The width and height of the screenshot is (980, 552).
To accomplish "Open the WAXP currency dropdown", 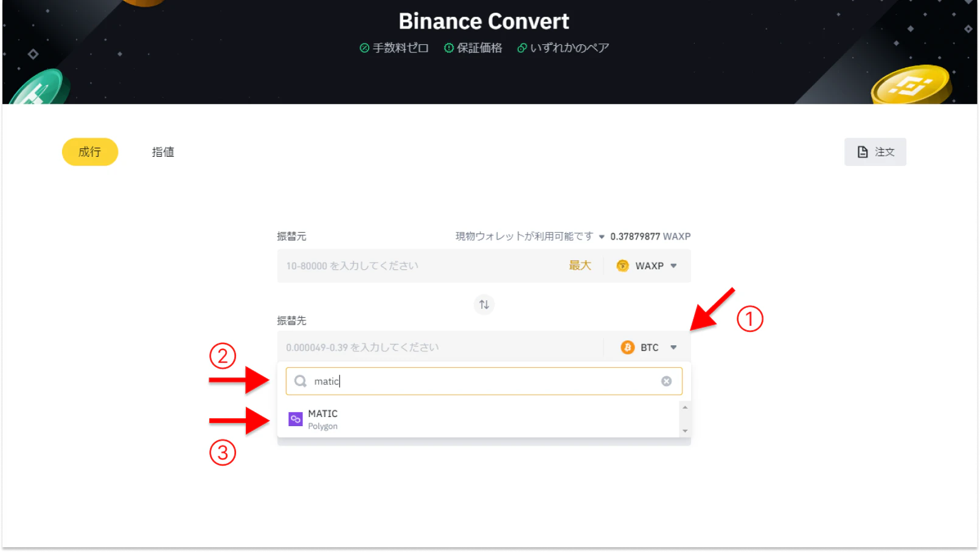I will [x=647, y=266].
